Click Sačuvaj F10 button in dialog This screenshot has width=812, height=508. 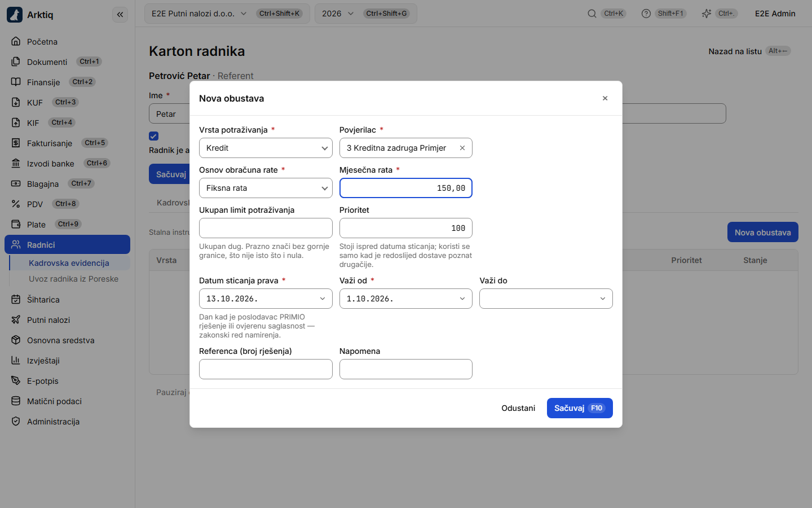point(580,408)
